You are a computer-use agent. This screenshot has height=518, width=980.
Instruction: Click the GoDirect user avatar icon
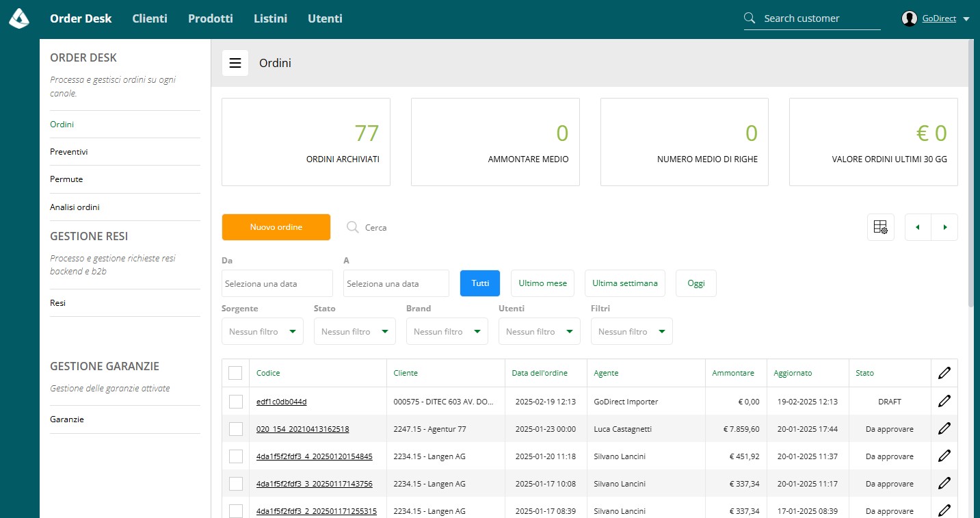pyautogui.click(x=909, y=18)
